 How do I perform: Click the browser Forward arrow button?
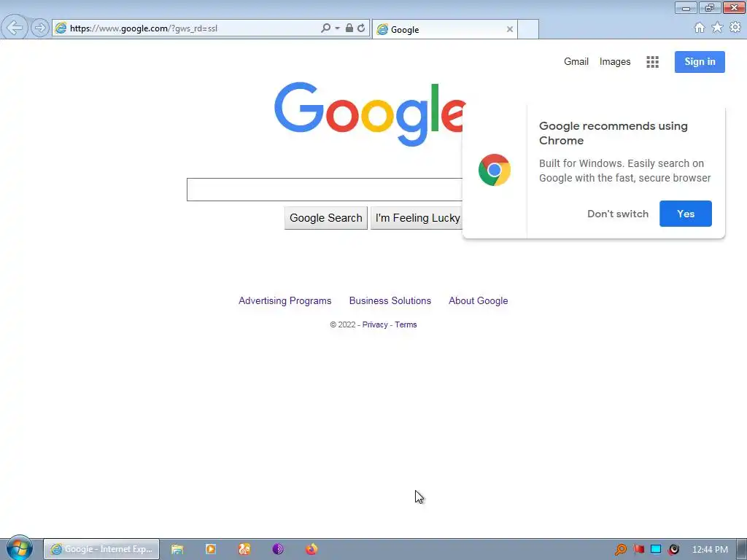(x=40, y=28)
